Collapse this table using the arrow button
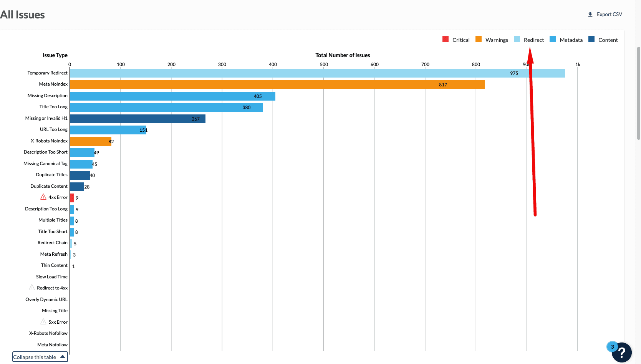641x364 pixels. 63,357
